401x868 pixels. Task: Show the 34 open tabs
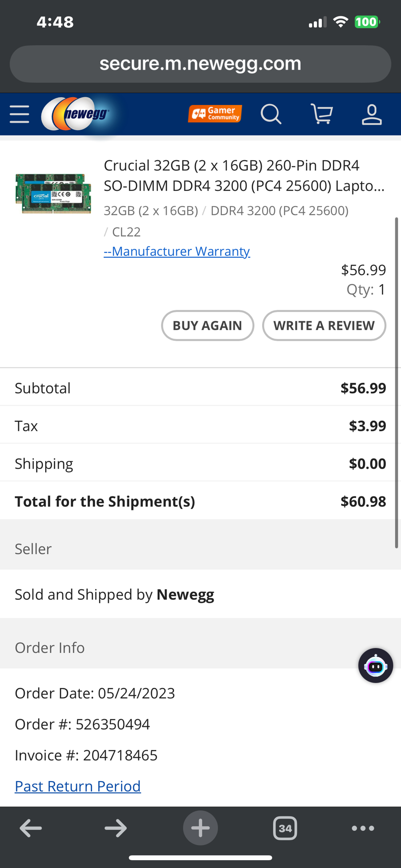(285, 828)
